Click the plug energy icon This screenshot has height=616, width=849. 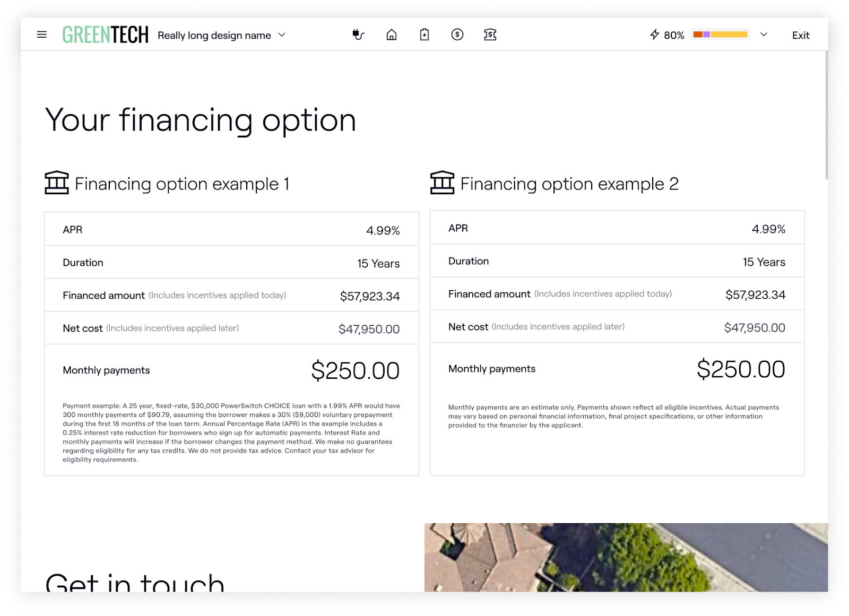click(x=359, y=35)
